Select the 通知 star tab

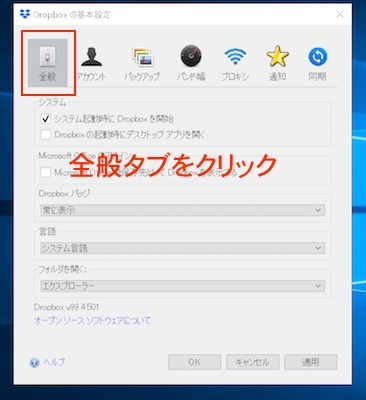[277, 64]
